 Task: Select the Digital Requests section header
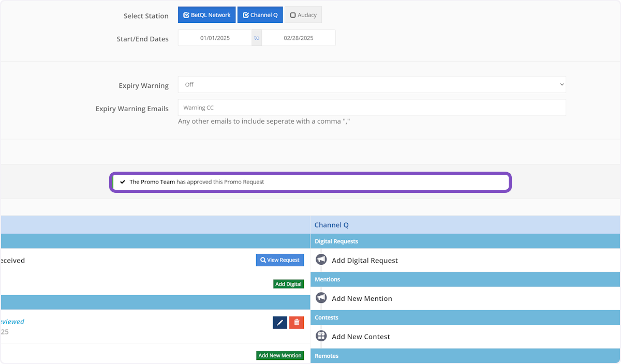336,241
